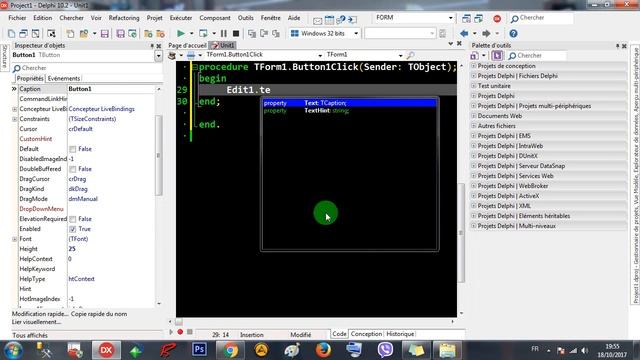This screenshot has width=640, height=360.
Task: Select TextHint: string in code completion
Action: 349,111
